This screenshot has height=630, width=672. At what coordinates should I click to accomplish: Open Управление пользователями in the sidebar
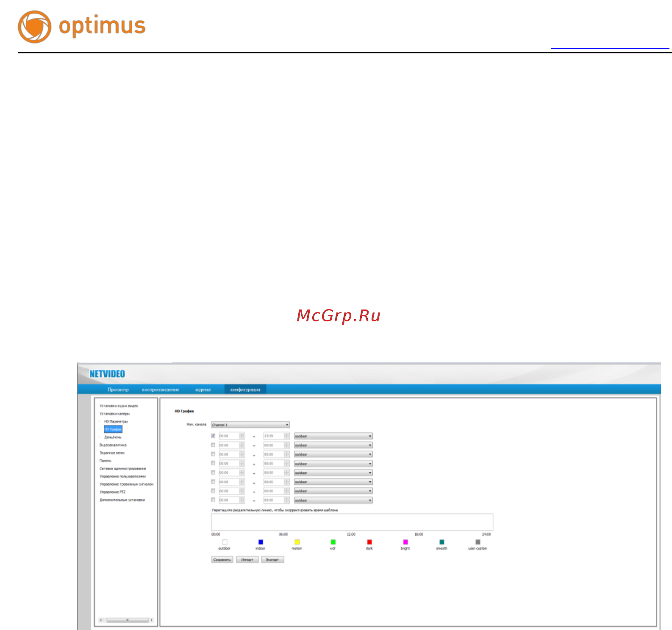(x=122, y=476)
